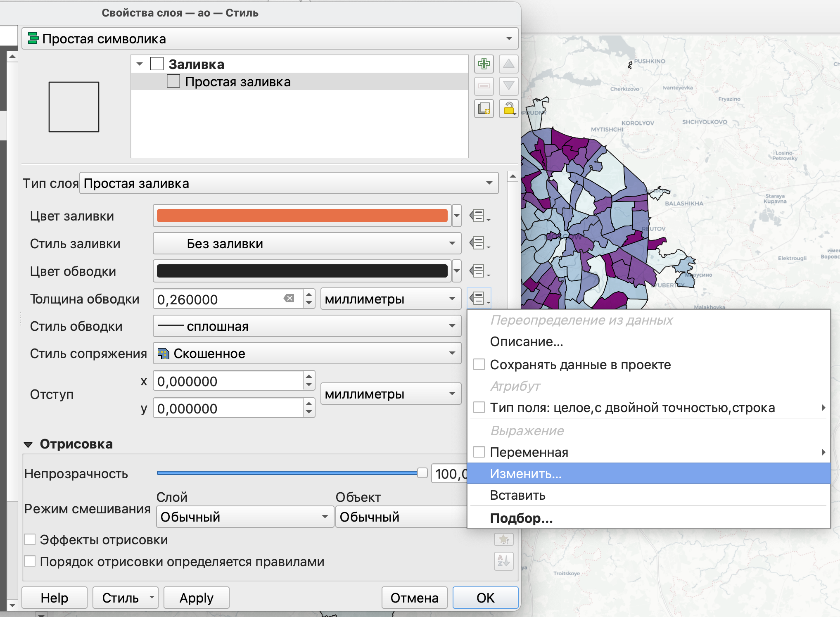Viewport: 840px width, 617px height.
Task: Click the orange fill color swatch
Action: click(x=302, y=216)
